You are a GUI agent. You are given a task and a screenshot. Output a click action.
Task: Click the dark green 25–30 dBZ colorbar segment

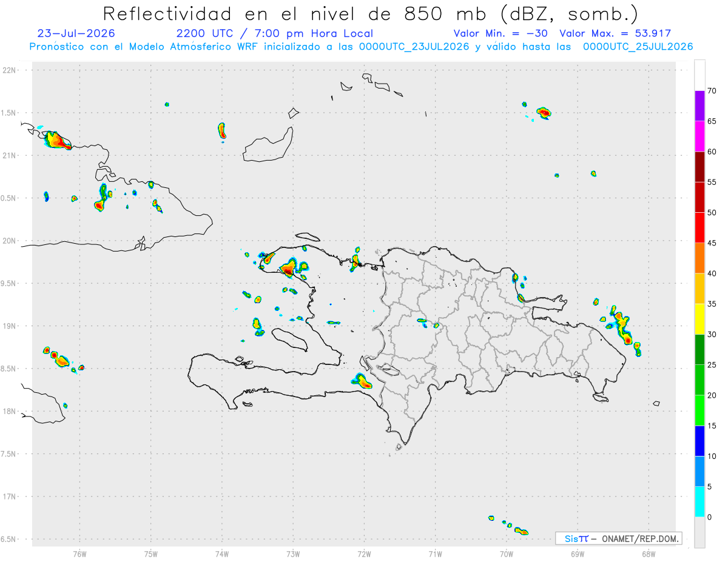pyautogui.click(x=699, y=350)
